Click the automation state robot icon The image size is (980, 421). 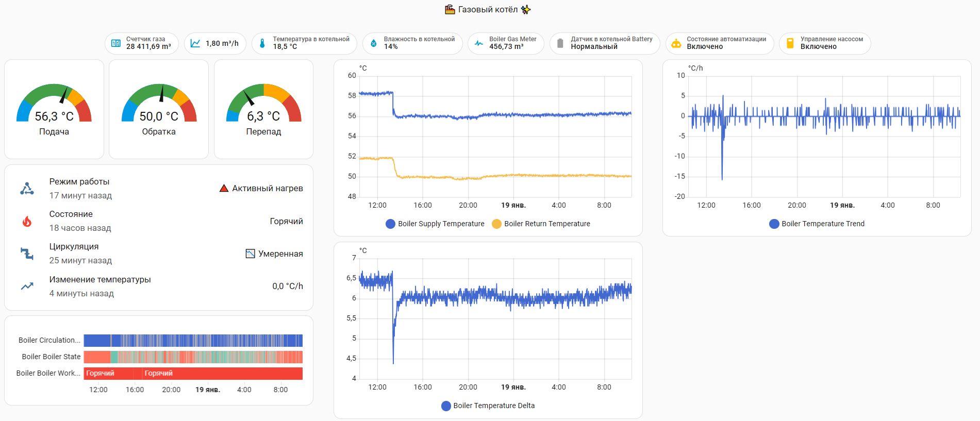(676, 43)
